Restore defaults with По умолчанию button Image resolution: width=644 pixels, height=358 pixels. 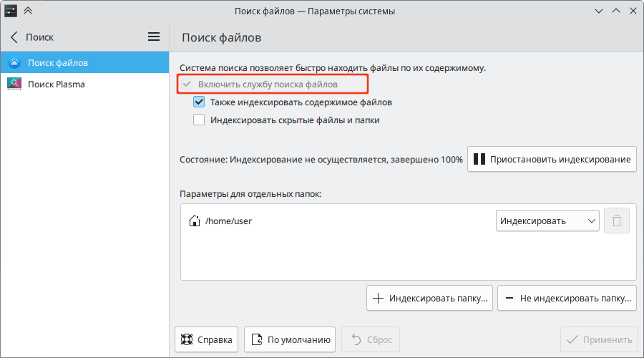(290, 339)
